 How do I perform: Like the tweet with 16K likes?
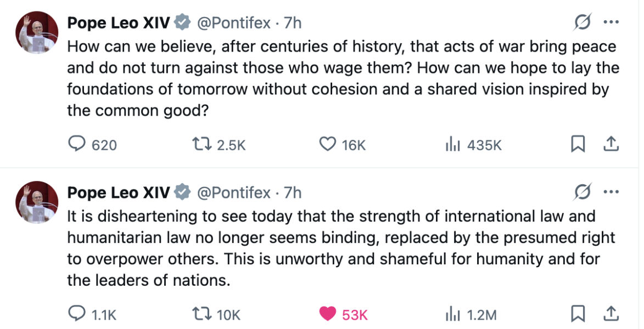[x=328, y=144]
